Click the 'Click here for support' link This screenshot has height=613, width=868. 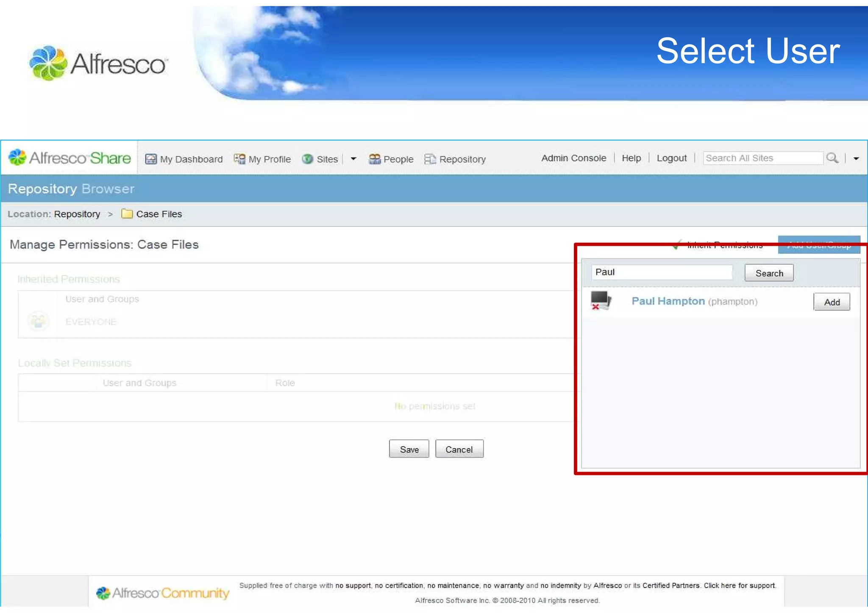[740, 585]
